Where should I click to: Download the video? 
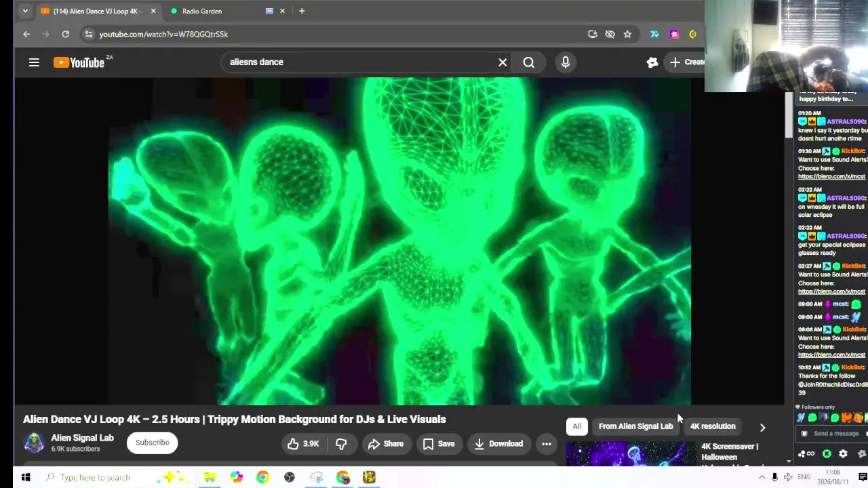[x=498, y=444]
